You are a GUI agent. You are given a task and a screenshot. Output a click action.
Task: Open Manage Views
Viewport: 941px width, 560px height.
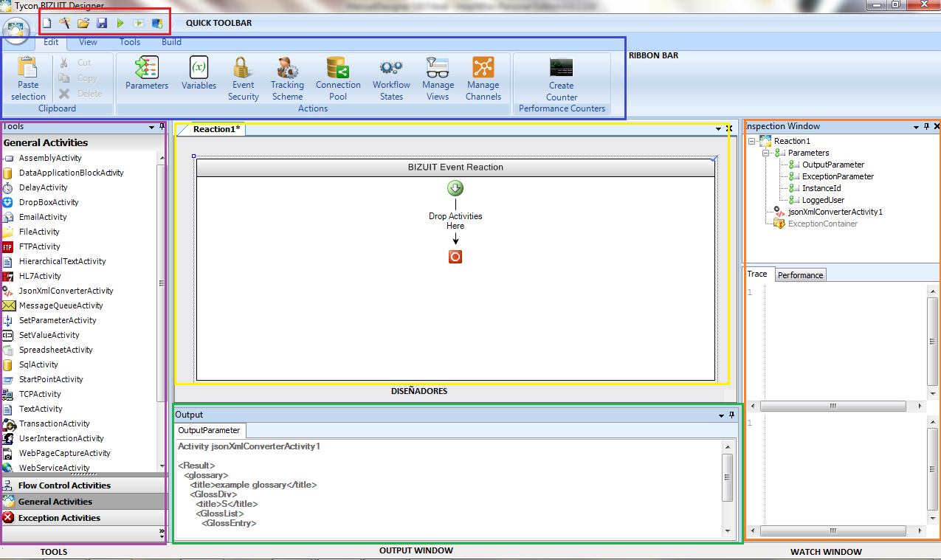(438, 79)
